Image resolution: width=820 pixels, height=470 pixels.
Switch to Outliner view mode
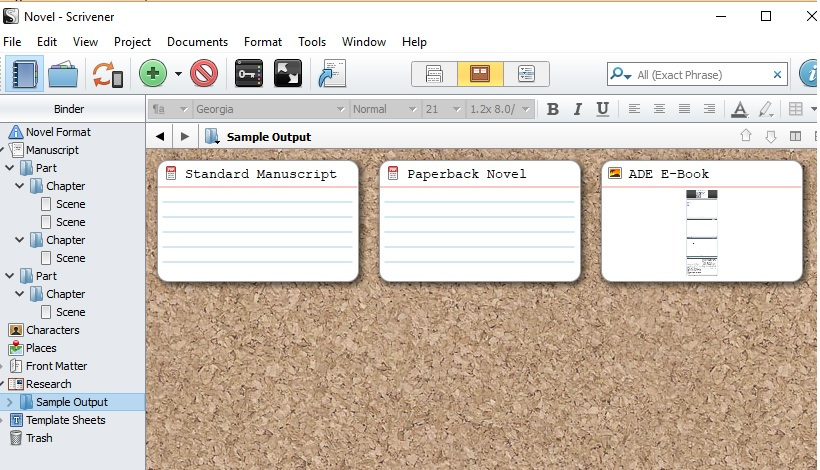525,74
